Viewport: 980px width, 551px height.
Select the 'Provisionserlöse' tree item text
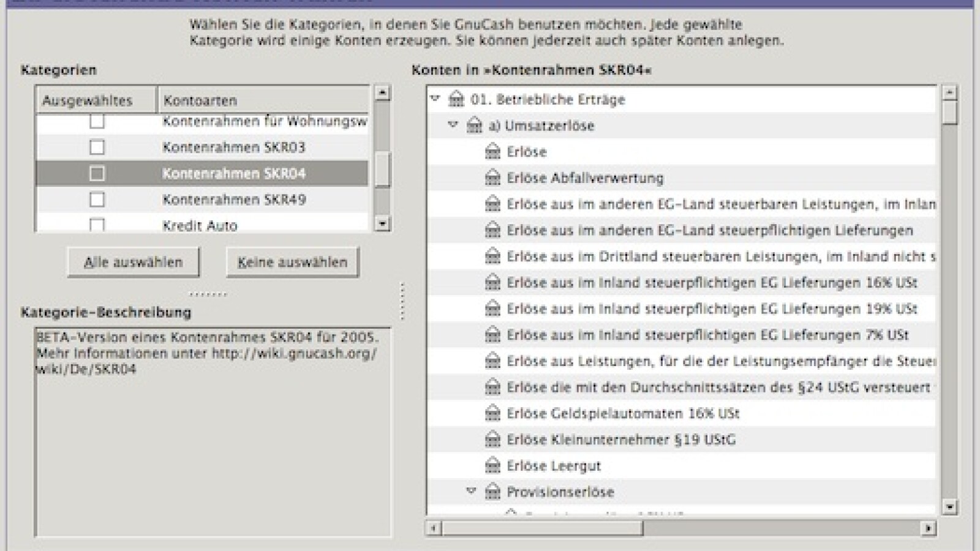(x=560, y=492)
